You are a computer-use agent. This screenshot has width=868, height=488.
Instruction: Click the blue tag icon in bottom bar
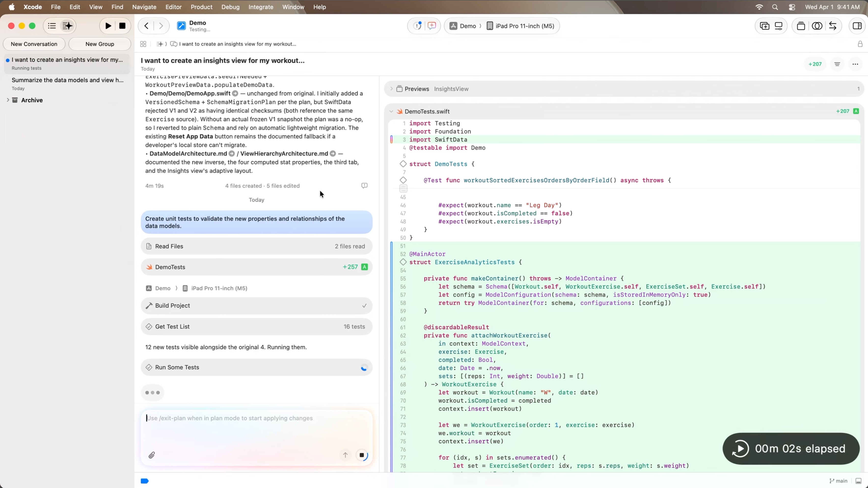pyautogui.click(x=145, y=481)
